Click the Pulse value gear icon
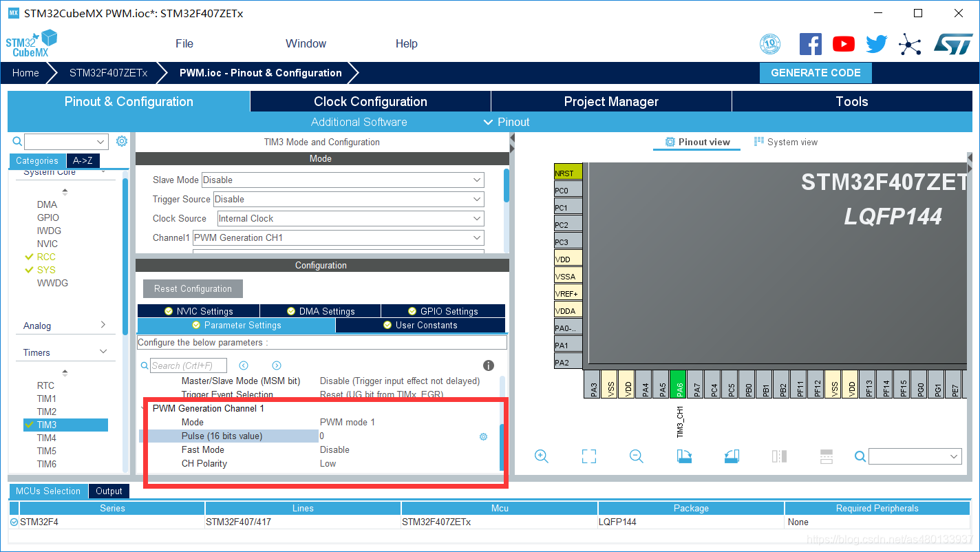Viewport: 980px width, 552px height. (x=483, y=436)
